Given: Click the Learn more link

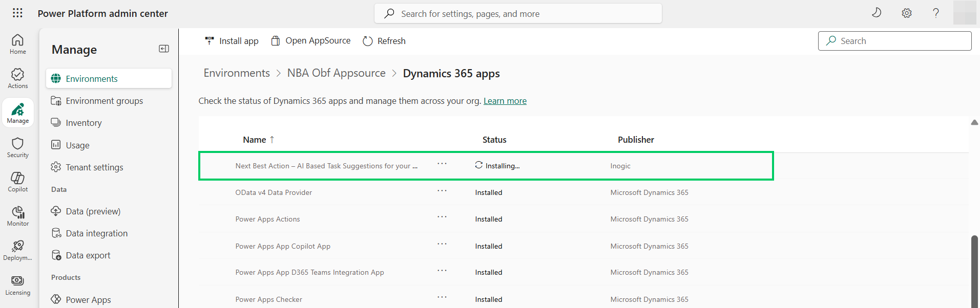Looking at the screenshot, I should click(x=505, y=101).
